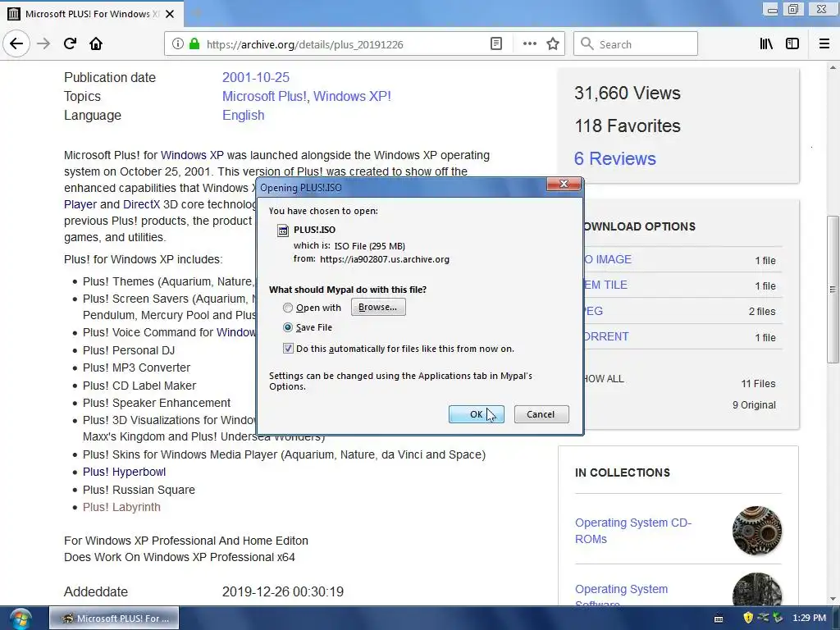The image size is (840, 630).
Task: Open the Library icon in toolbar
Action: tap(766, 44)
